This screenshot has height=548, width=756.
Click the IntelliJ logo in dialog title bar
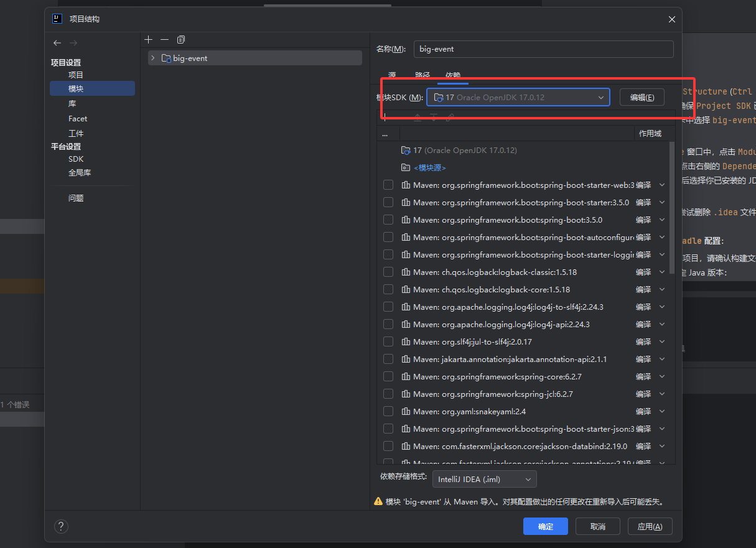[57, 19]
